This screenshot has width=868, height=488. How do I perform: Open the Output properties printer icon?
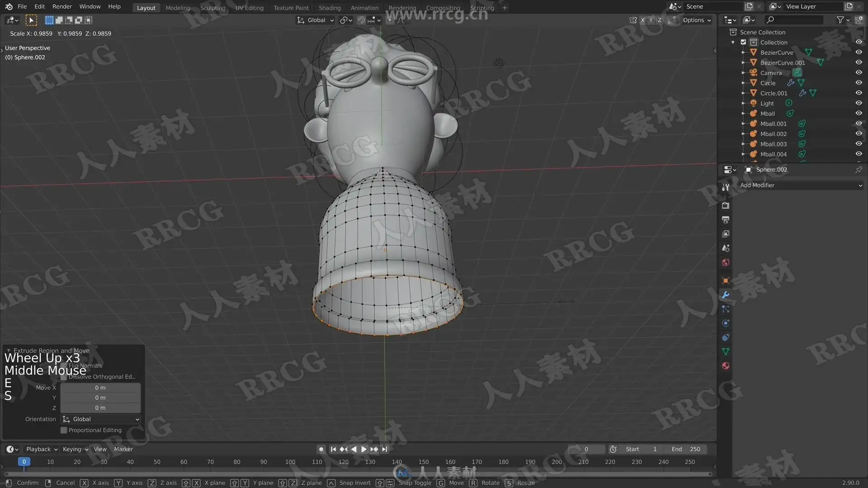pos(726,220)
